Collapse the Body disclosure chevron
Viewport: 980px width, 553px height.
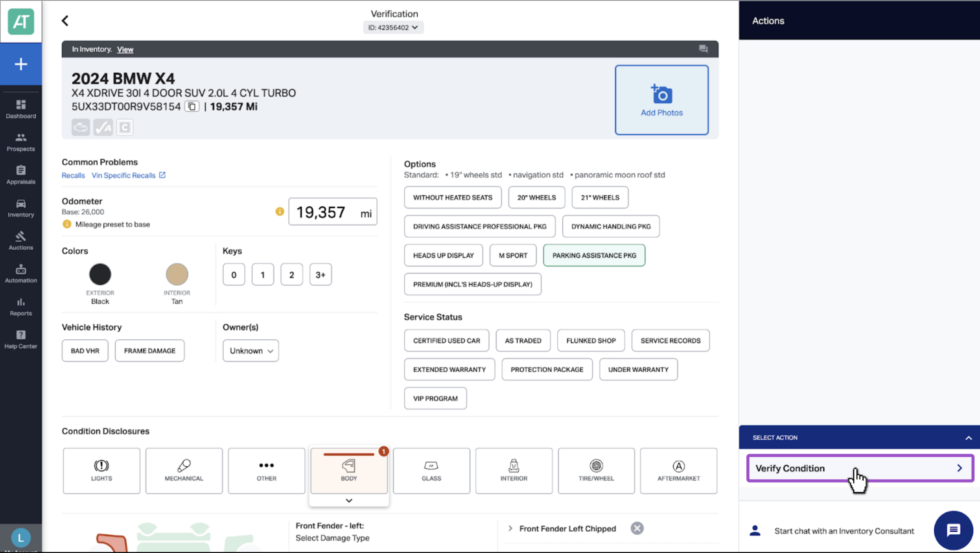point(349,501)
